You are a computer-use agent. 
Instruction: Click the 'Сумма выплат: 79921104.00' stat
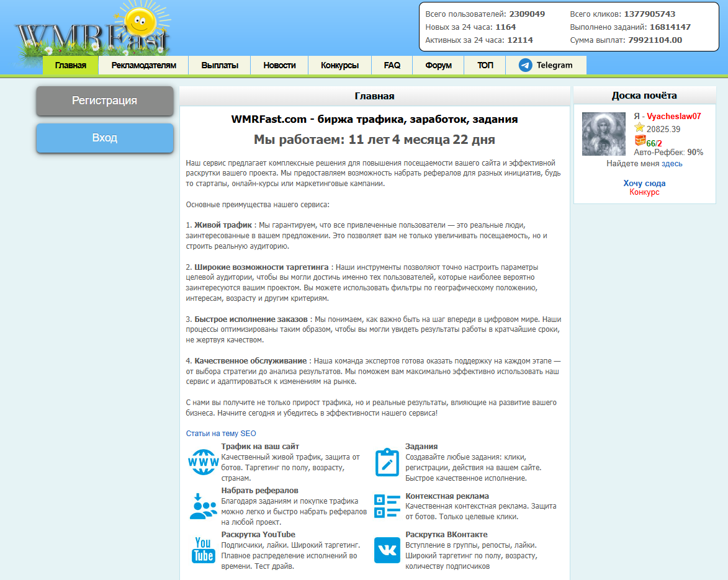pos(626,40)
